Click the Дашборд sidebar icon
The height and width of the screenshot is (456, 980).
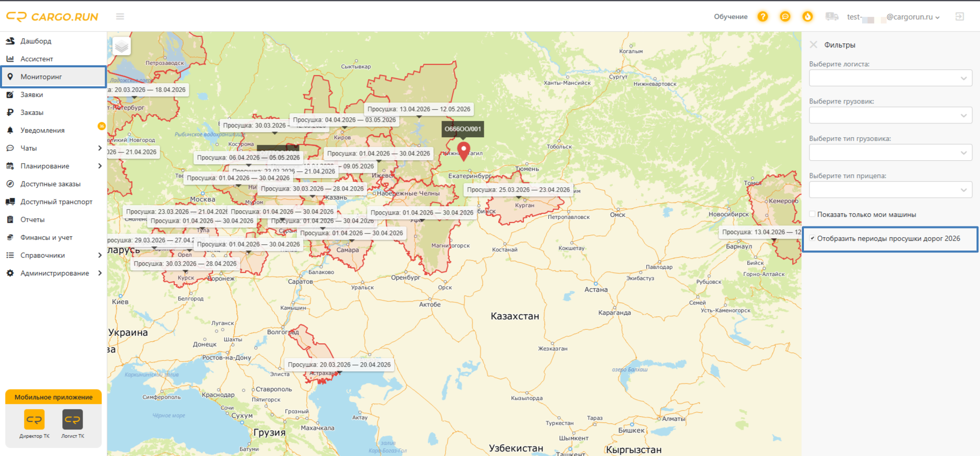pos(10,41)
